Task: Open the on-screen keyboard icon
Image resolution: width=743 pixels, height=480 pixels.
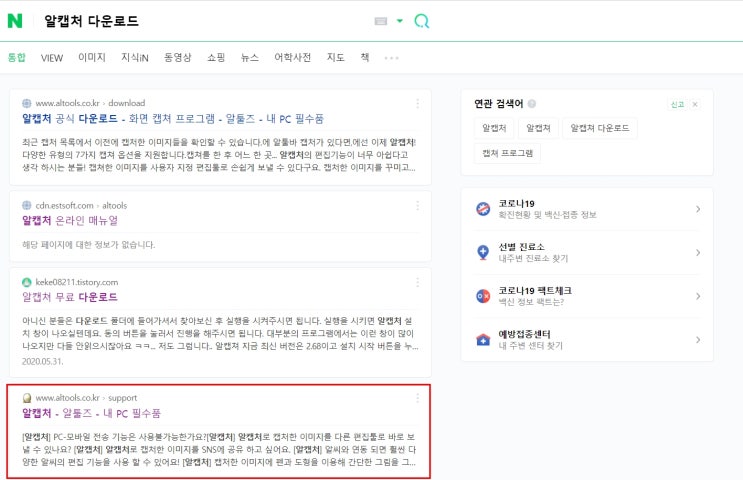Action: [x=381, y=21]
